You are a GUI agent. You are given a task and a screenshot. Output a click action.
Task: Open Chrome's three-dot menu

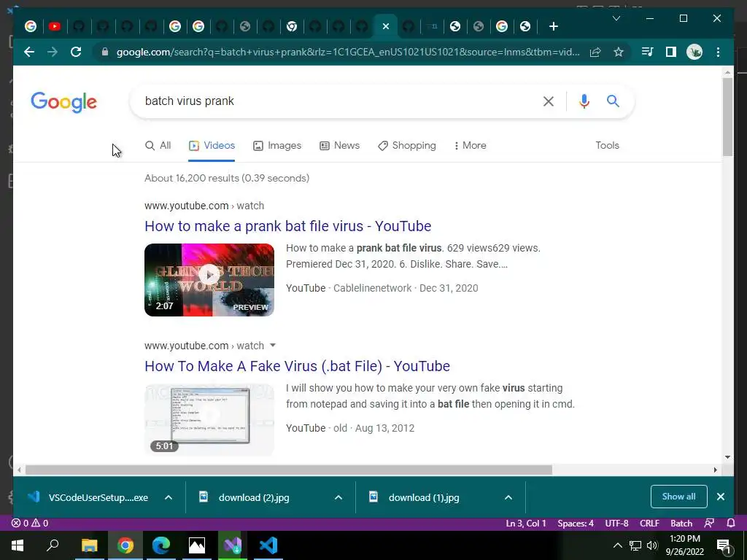pyautogui.click(x=718, y=52)
